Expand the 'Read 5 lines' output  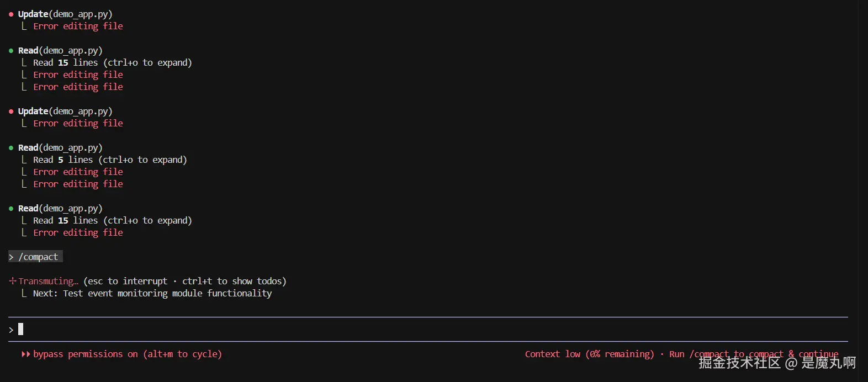coord(109,160)
